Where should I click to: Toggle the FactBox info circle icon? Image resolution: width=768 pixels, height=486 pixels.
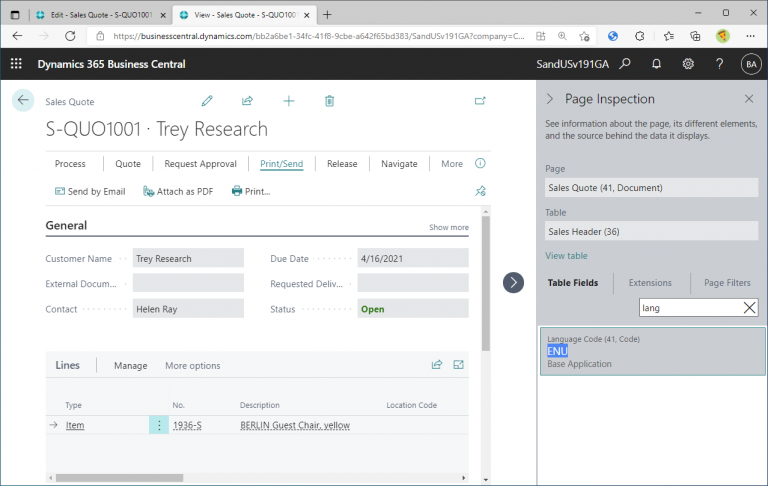tap(480, 163)
